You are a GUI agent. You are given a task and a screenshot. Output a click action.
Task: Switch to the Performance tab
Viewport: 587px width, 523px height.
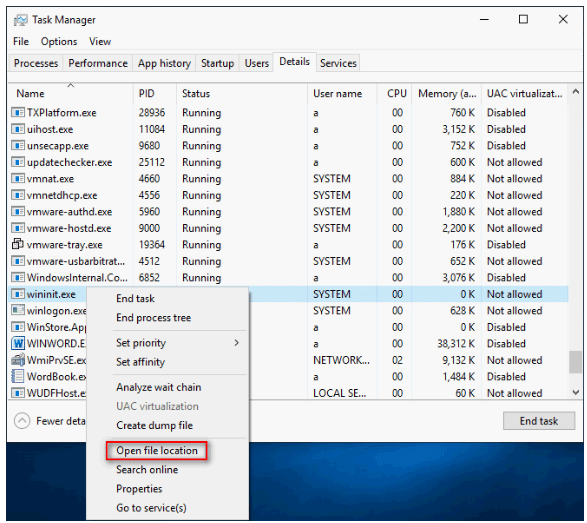(x=98, y=63)
